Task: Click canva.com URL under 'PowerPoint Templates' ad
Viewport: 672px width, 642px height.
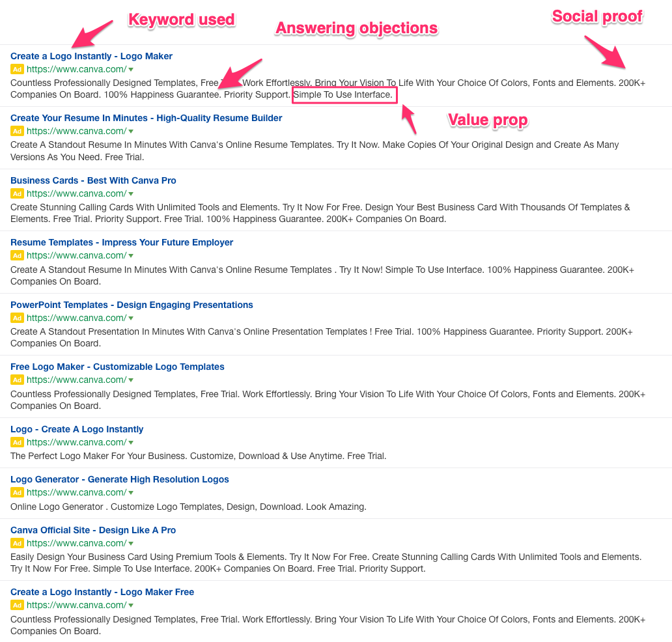Action: (x=77, y=318)
